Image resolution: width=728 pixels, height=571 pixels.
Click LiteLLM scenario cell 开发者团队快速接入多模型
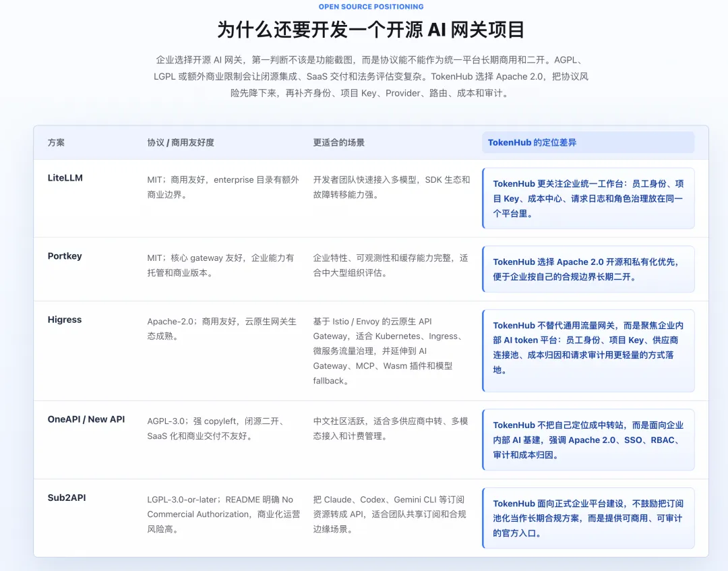coord(392,187)
